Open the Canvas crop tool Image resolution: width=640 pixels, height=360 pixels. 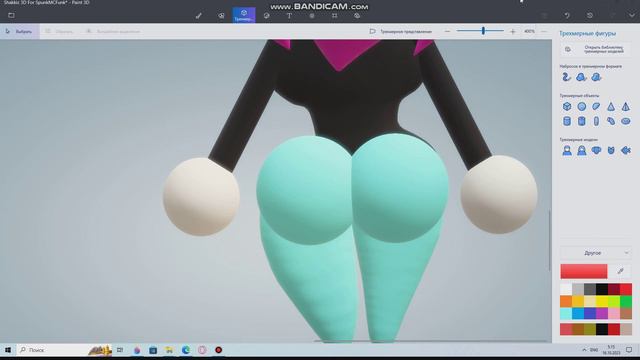pyautogui.click(x=334, y=16)
